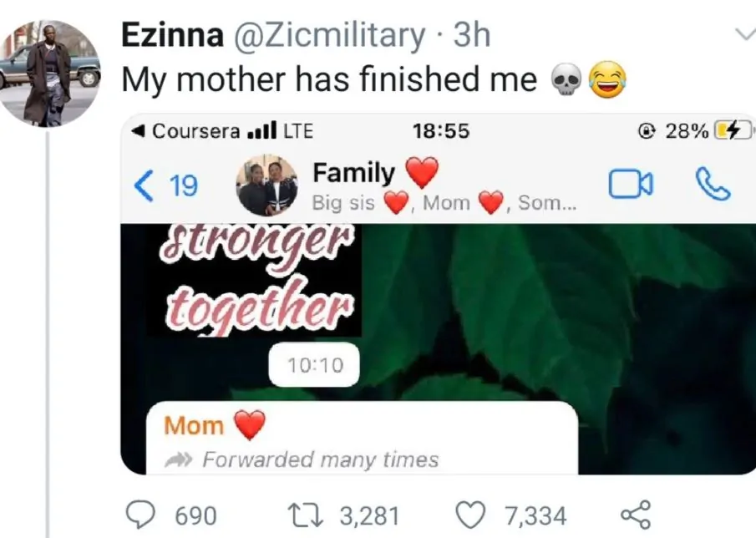756x538 pixels.
Task: Tap the 3h timestamp of tweet
Action: 472,35
